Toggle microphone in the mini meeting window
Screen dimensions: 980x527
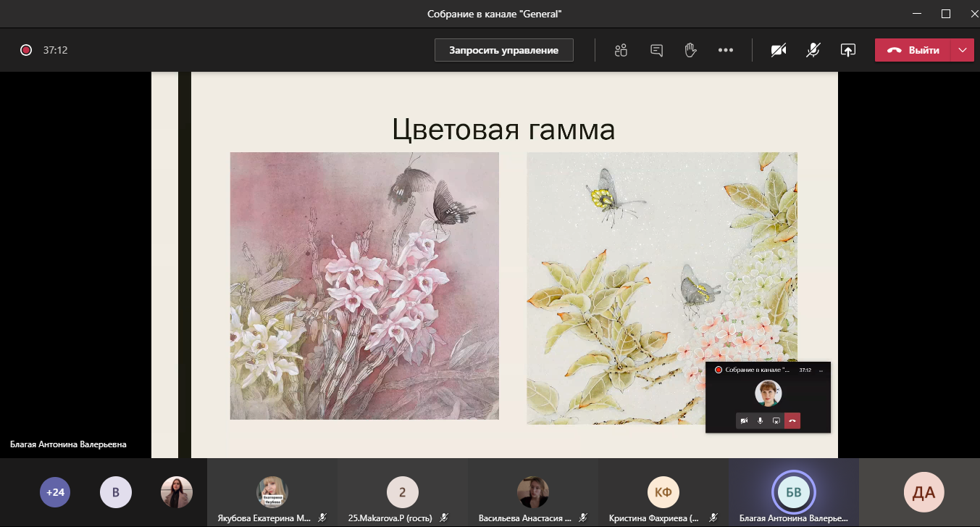[760, 421]
